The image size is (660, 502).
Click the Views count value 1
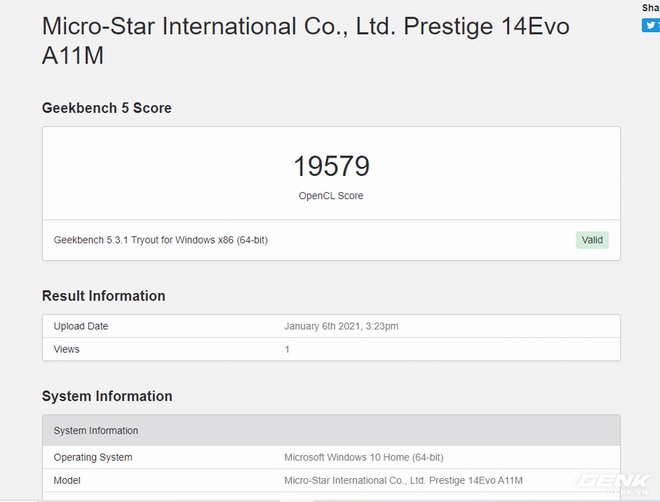(x=287, y=349)
